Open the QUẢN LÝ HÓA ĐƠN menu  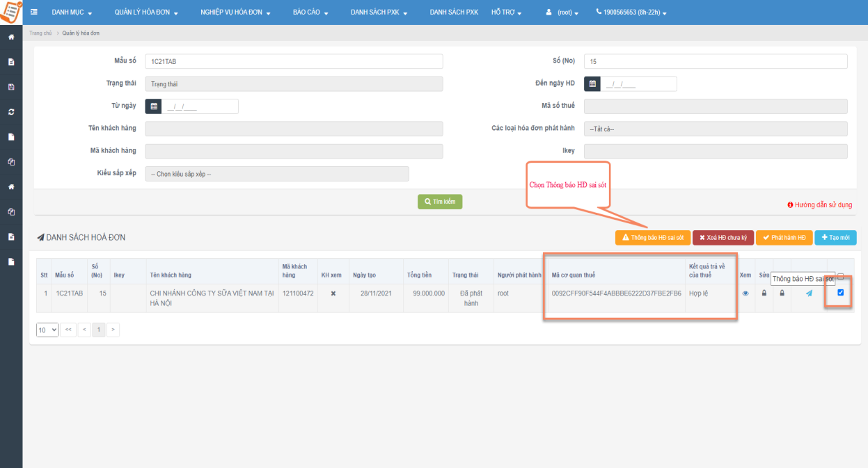[146, 13]
